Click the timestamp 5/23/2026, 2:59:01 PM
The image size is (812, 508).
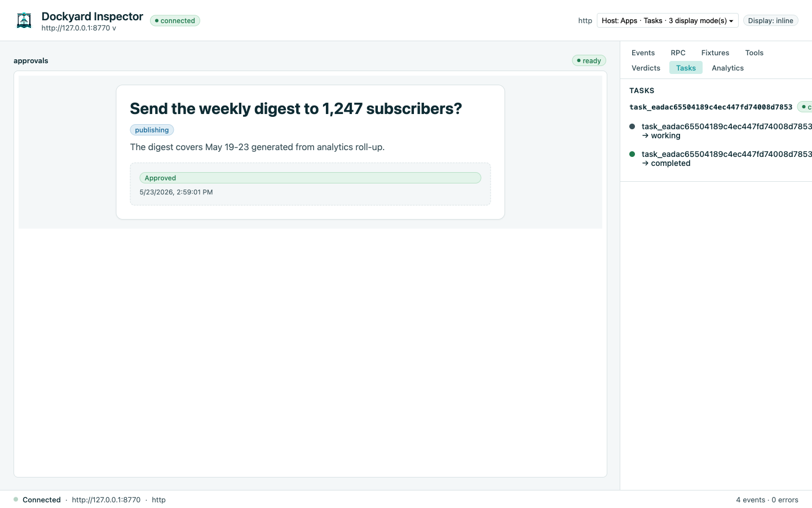pyautogui.click(x=176, y=192)
